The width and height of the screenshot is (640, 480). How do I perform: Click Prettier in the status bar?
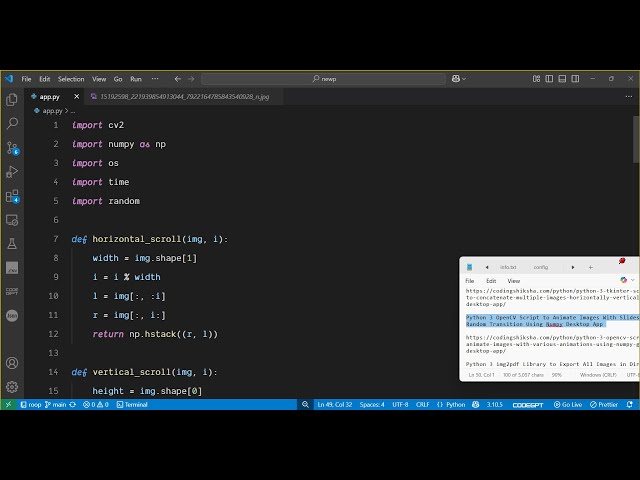tap(604, 404)
